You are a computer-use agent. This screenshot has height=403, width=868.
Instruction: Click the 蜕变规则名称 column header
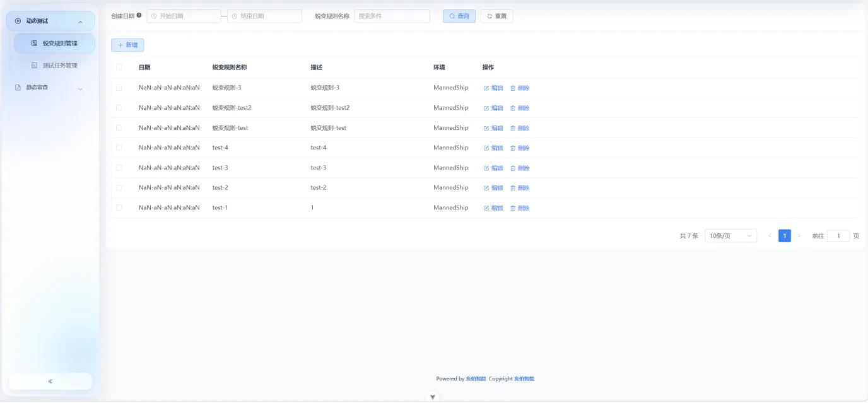point(230,67)
